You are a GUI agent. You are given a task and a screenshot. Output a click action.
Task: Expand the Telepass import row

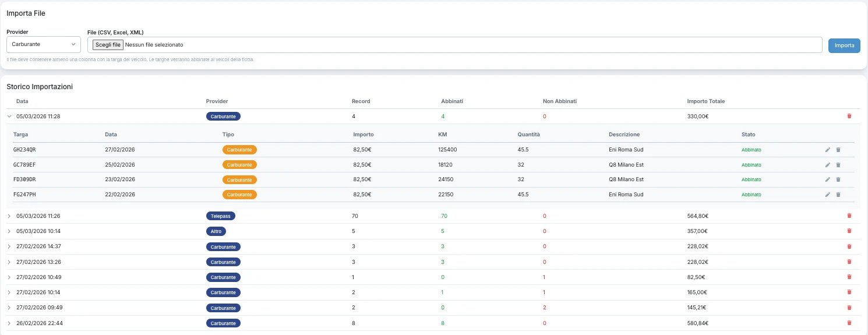coord(9,216)
